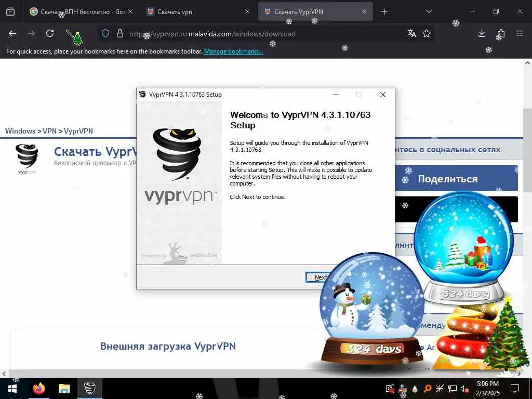
Task: Click the horizontal scrollbar left arrow
Action: click(x=4, y=374)
